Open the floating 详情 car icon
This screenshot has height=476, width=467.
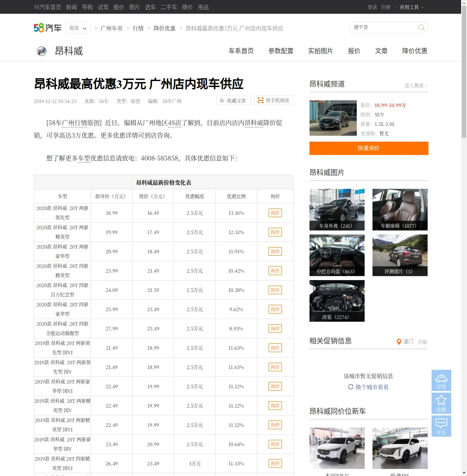click(441, 380)
